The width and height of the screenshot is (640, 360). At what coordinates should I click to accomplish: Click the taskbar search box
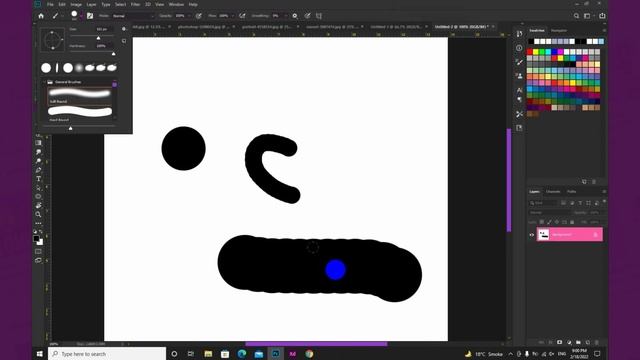107,354
